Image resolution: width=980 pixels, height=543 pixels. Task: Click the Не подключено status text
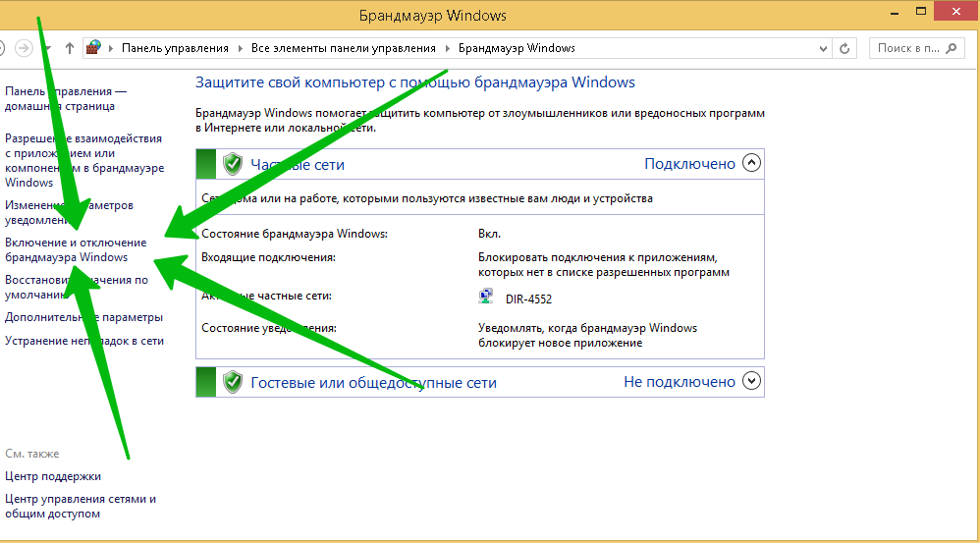[680, 382]
